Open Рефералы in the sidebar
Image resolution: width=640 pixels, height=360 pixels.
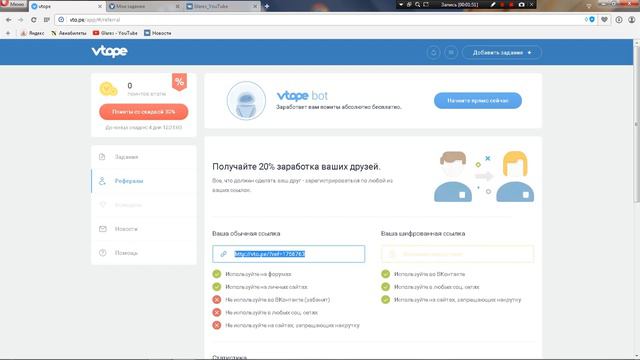[x=144, y=181]
